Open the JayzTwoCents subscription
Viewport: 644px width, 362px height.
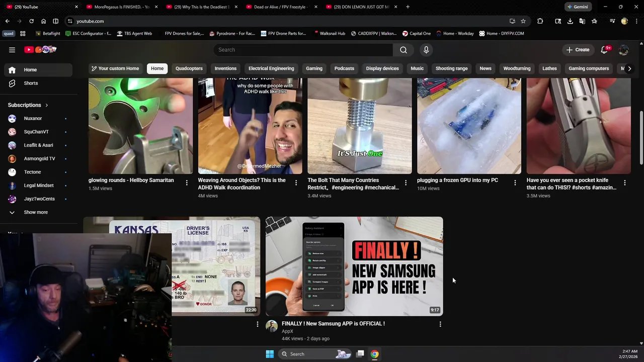pos(38,199)
